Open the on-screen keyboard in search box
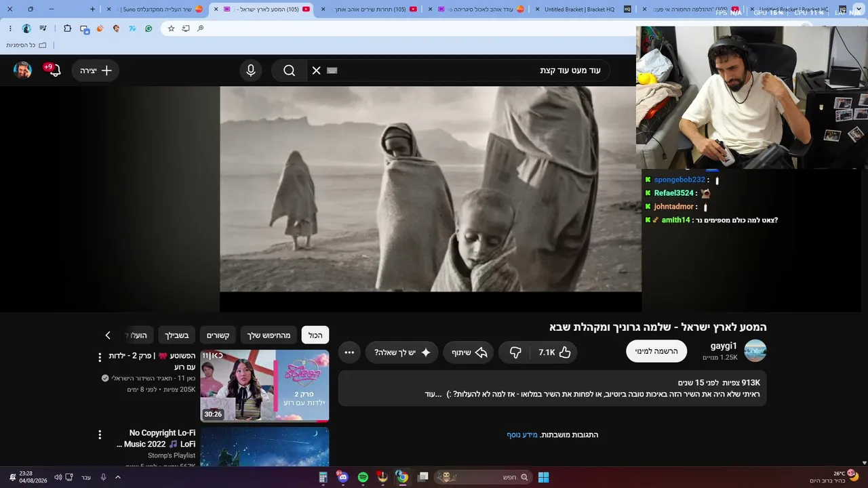Image resolution: width=868 pixels, height=488 pixels. [332, 70]
